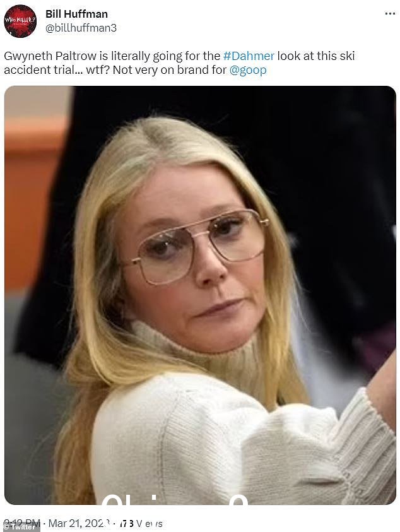The image size is (400, 532).
Task: Click "Not very on brand for" text
Action: (x=170, y=70)
